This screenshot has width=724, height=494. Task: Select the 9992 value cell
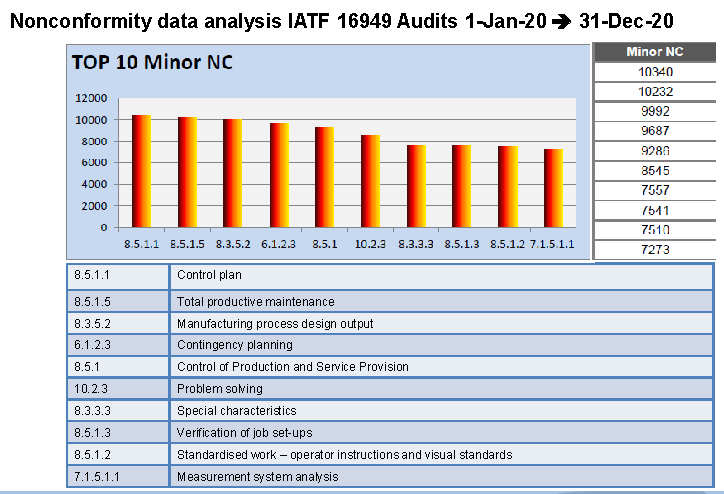click(655, 111)
